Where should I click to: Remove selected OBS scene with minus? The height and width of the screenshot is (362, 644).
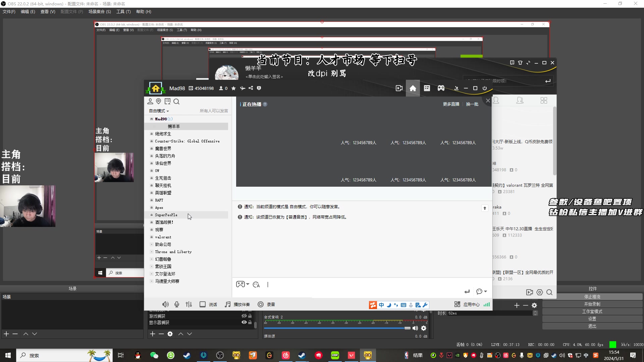pos(15,334)
